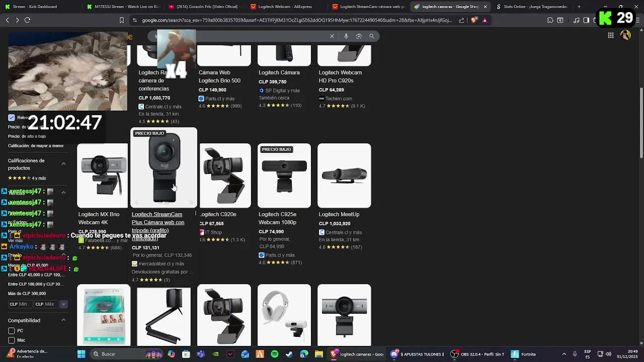Open the Google apps grid
644x362 pixels.
610,35
